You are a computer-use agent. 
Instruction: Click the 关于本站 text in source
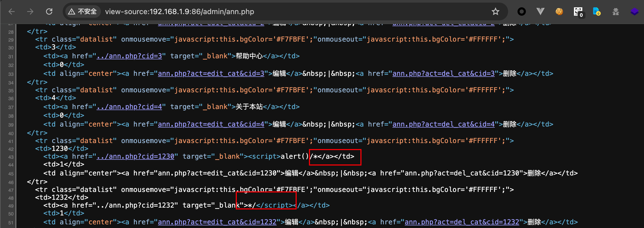(x=249, y=107)
